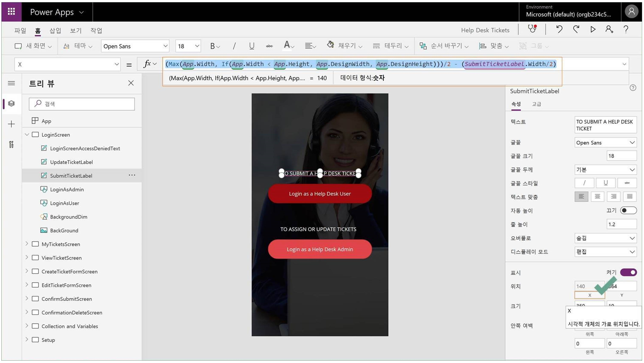Open the app launcher waffle icon
Screen dimensions: 644x363
click(11, 12)
